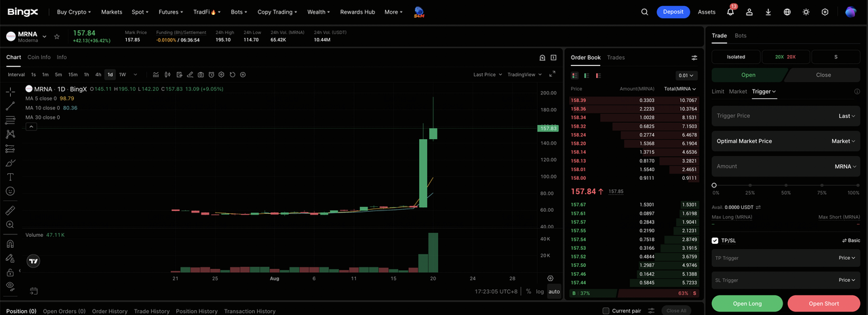Show buy orders only in order book

(587, 75)
